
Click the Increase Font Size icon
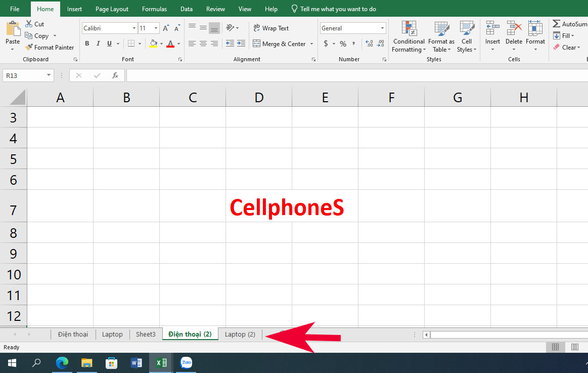[166, 29]
